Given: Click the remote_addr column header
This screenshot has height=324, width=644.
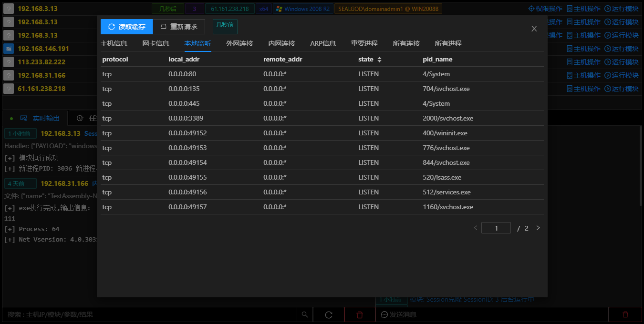Looking at the screenshot, I should [x=283, y=59].
